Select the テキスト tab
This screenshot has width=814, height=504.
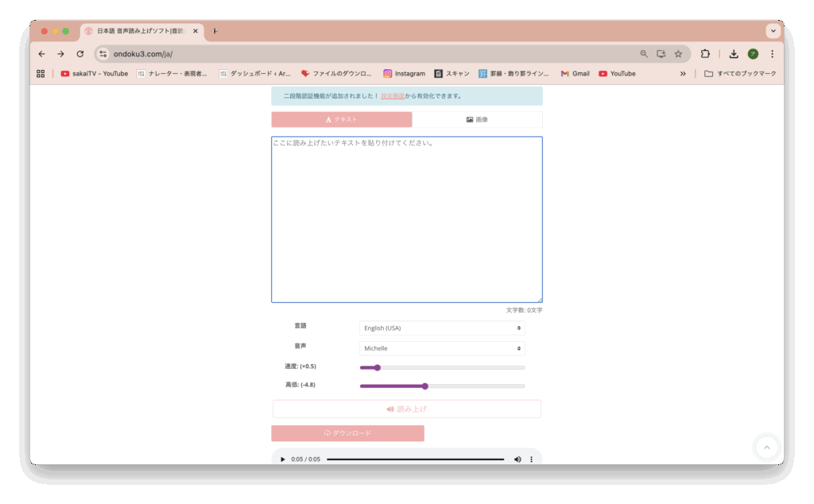[x=341, y=120]
